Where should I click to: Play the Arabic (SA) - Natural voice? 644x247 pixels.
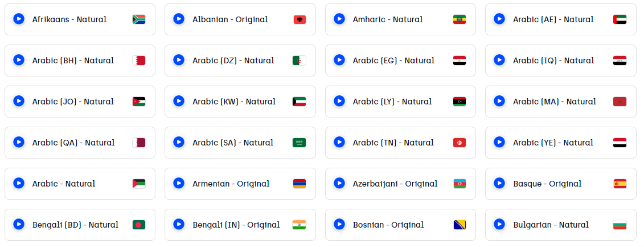coord(179,143)
